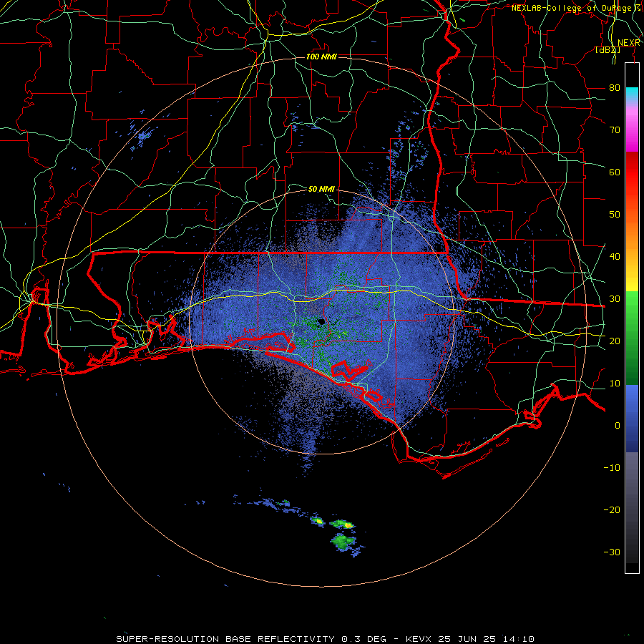Click the 20 dBZ scale value

click(615, 341)
